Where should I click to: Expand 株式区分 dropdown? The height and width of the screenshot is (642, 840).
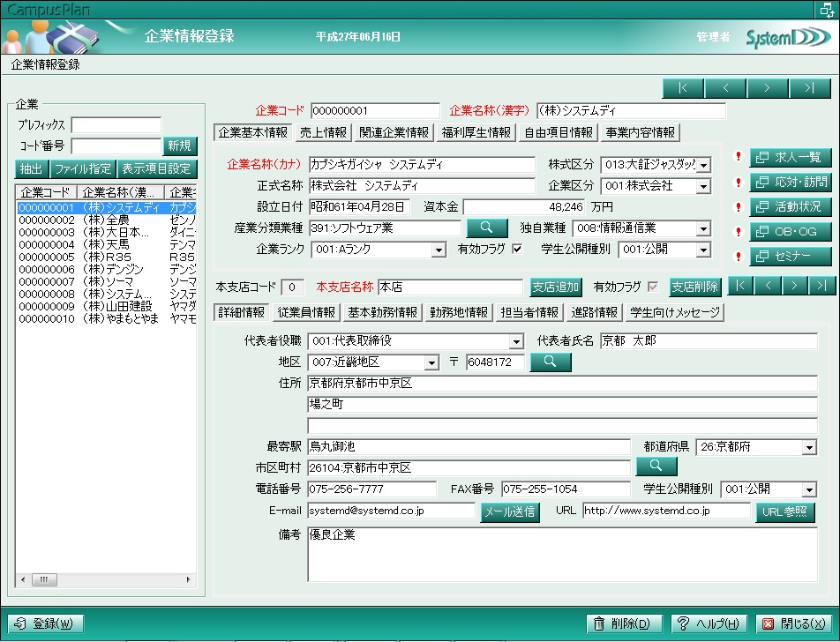coord(704,165)
